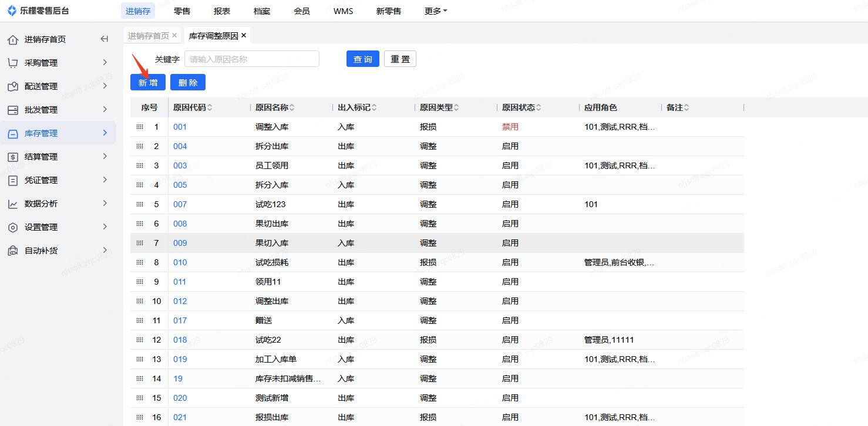Sort the 出入标记 column
868x426 pixels.
[374, 108]
